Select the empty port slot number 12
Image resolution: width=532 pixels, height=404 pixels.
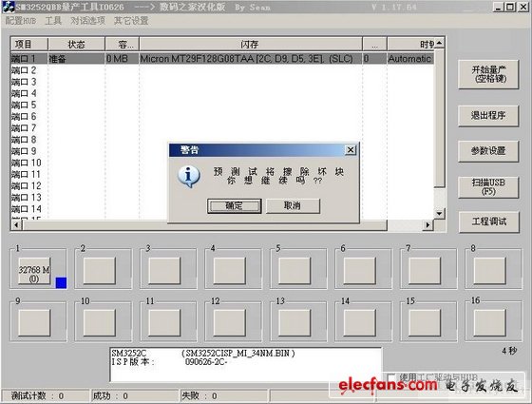pos(230,322)
